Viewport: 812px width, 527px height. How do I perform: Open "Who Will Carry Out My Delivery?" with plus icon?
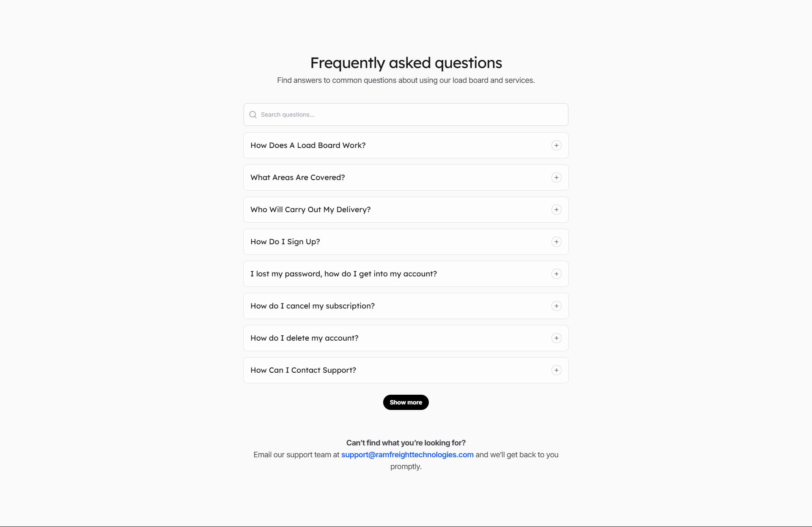556,209
